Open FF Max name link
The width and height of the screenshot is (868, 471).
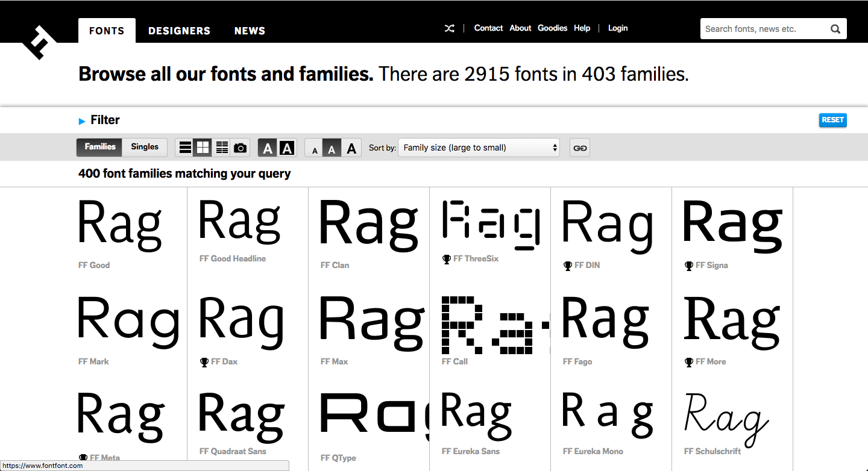click(x=335, y=362)
